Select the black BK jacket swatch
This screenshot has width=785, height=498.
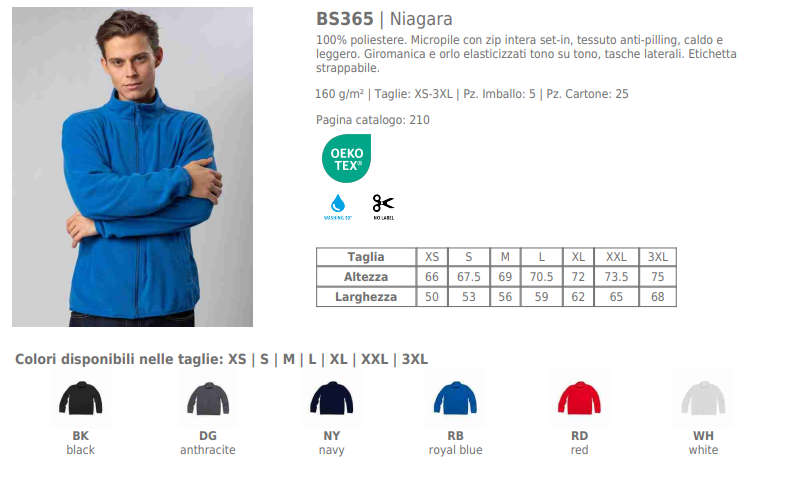(81, 398)
